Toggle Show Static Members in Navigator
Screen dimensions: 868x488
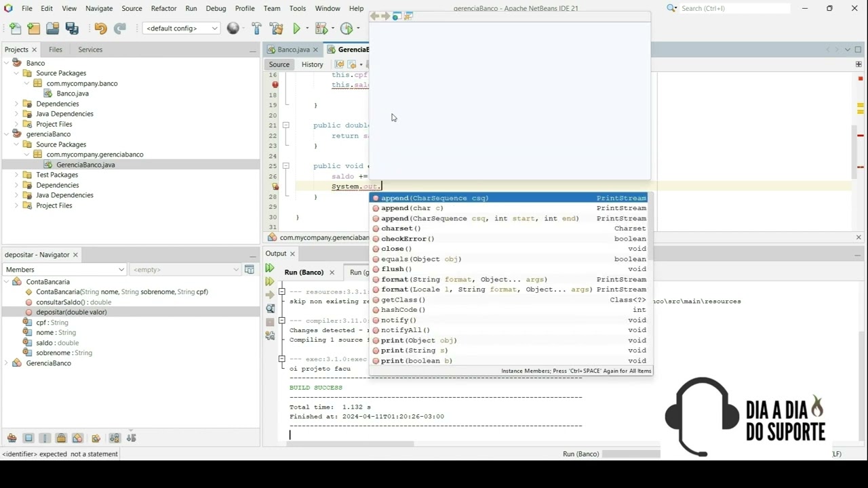pos(45,439)
